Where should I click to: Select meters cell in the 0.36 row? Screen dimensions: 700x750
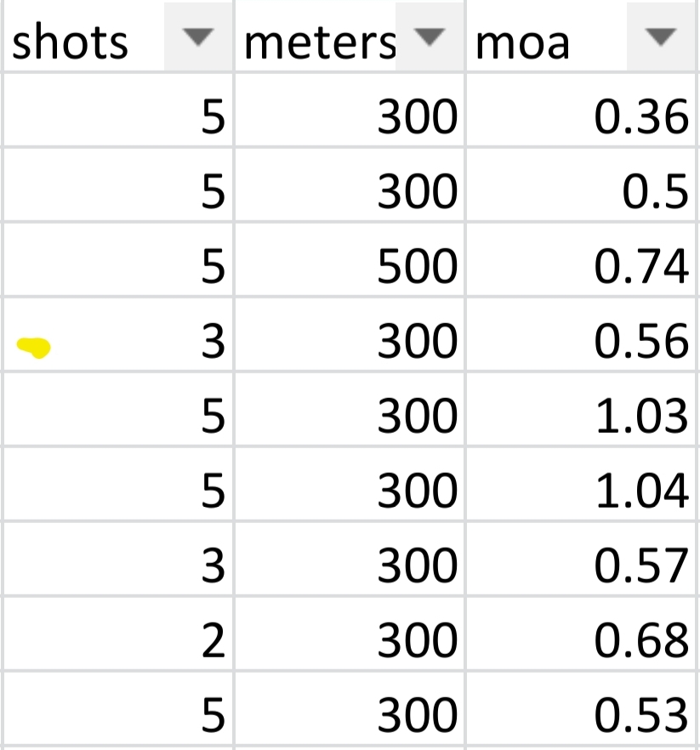point(350,110)
